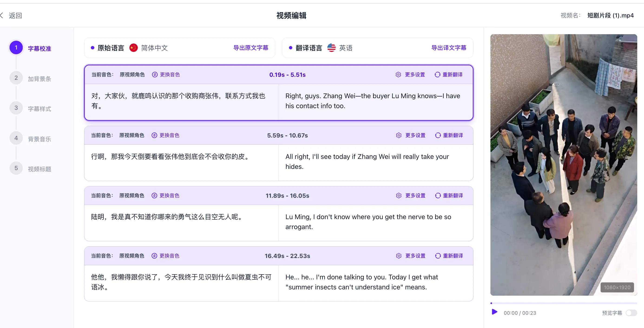Click the swap voice icon for 5.59s - 10.67s
Screen dimensions: 644x328
(x=154, y=135)
